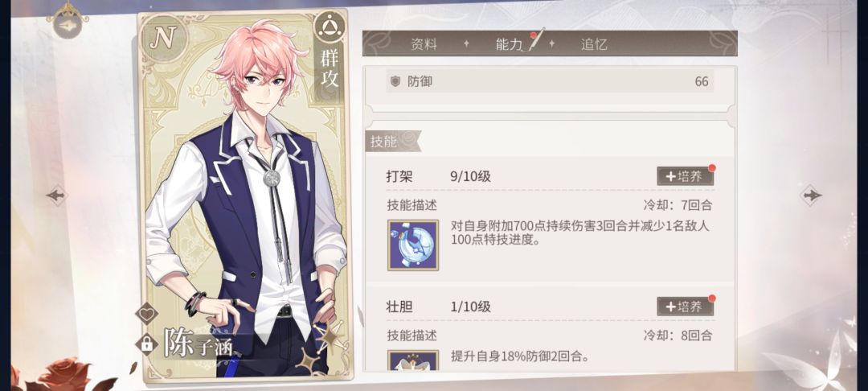Open the 追忆 tab
This screenshot has width=868, height=391.
pos(594,44)
